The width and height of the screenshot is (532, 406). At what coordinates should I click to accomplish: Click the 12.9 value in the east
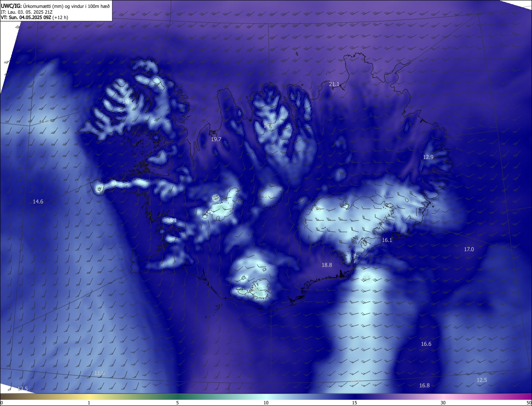coord(428,157)
